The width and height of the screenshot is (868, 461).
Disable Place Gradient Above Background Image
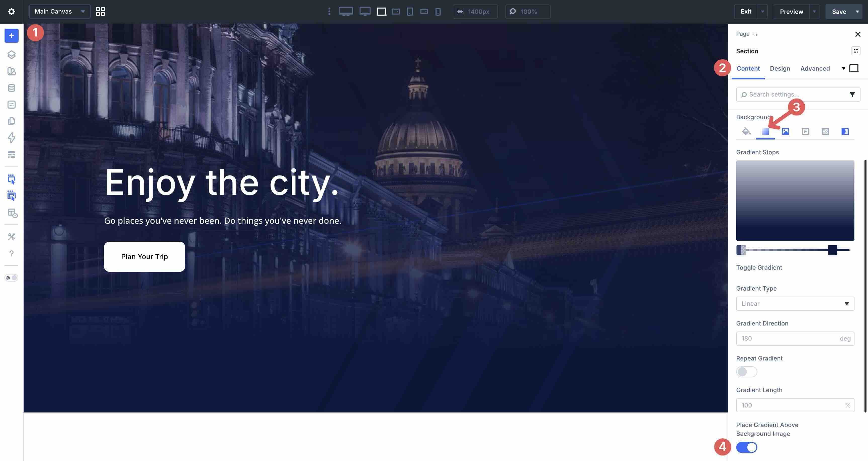pyautogui.click(x=746, y=447)
